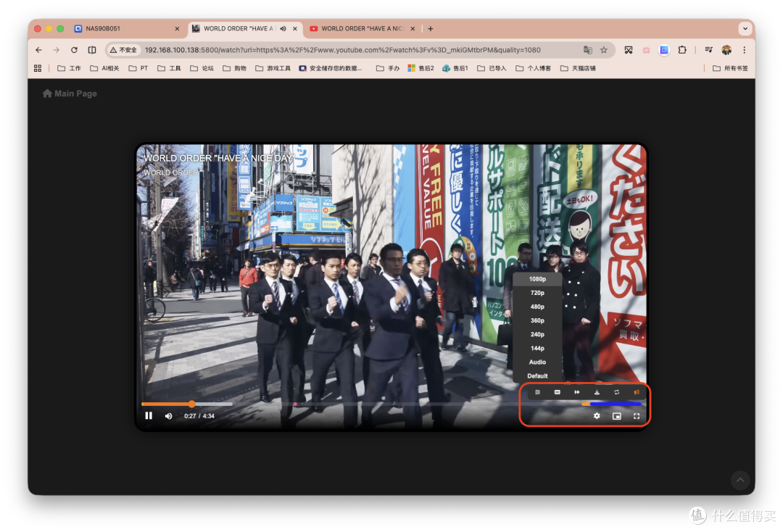Image resolution: width=783 pixels, height=532 pixels.
Task: Bookmark this page with star
Action: [x=604, y=50]
